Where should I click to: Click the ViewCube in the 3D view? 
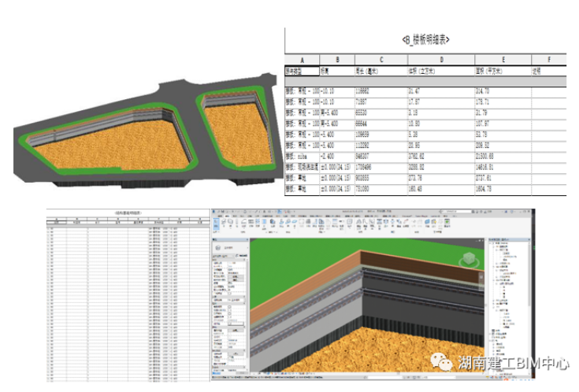click(469, 259)
